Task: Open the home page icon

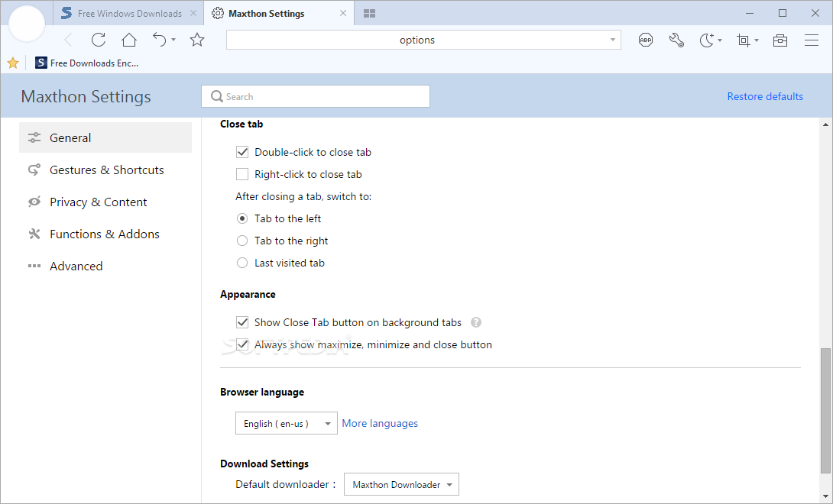Action: [x=129, y=40]
